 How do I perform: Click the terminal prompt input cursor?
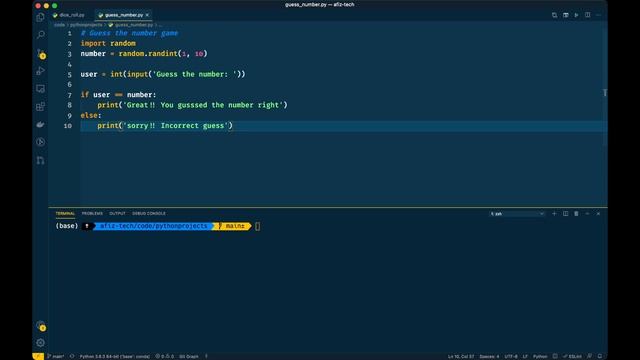coord(258,226)
